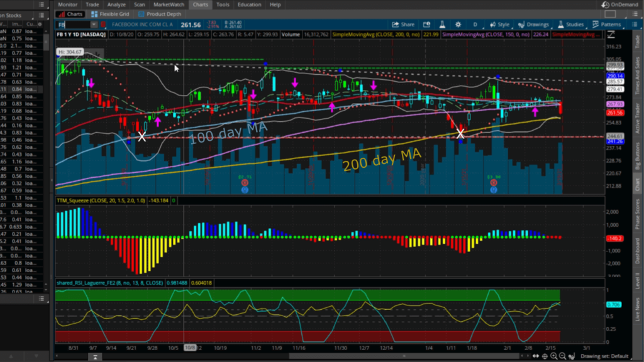Expand the Patterns dropdown menu
The height and width of the screenshot is (362, 644).
click(x=607, y=25)
